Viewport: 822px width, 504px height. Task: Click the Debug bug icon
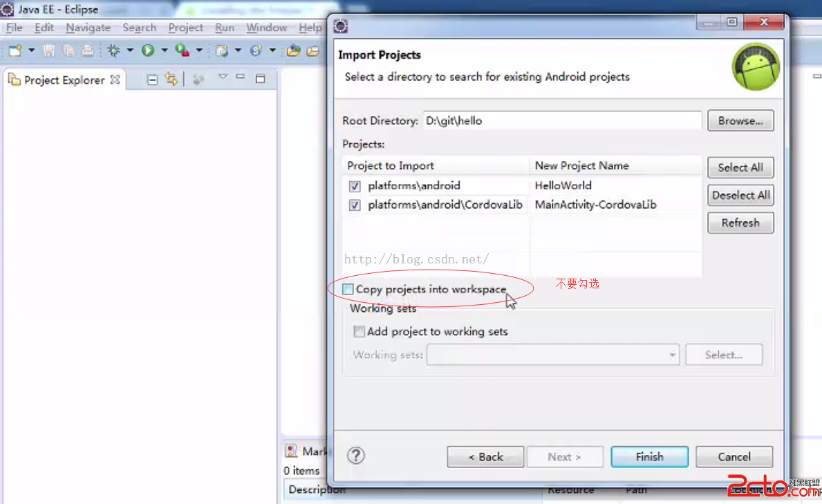[113, 50]
